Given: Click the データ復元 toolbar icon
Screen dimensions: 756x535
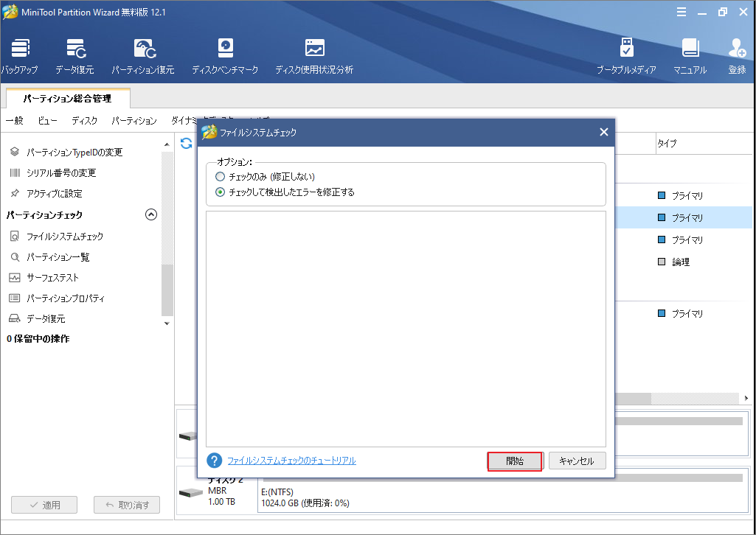Looking at the screenshot, I should 74,49.
